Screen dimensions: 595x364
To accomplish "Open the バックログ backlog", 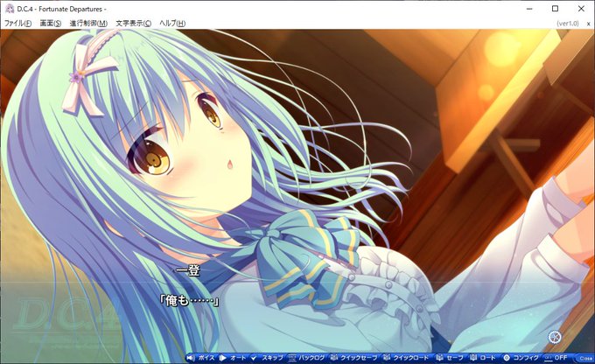I will click(306, 358).
